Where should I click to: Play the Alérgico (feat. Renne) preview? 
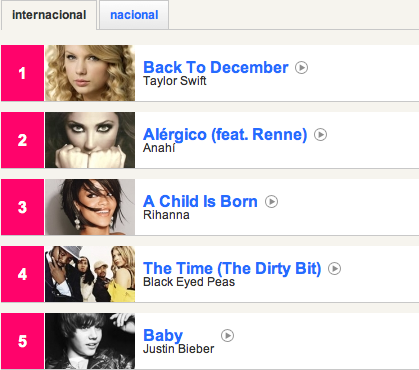pos(320,135)
